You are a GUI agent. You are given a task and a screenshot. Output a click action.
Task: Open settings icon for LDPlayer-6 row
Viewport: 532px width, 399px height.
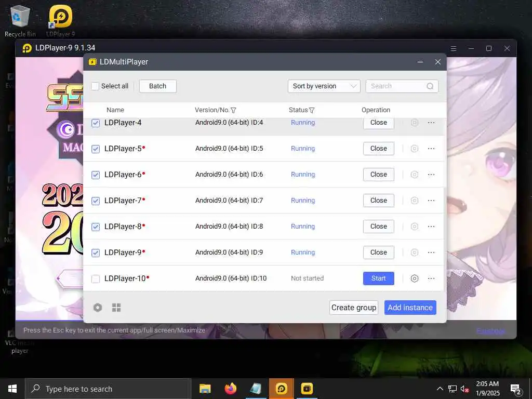[414, 175]
